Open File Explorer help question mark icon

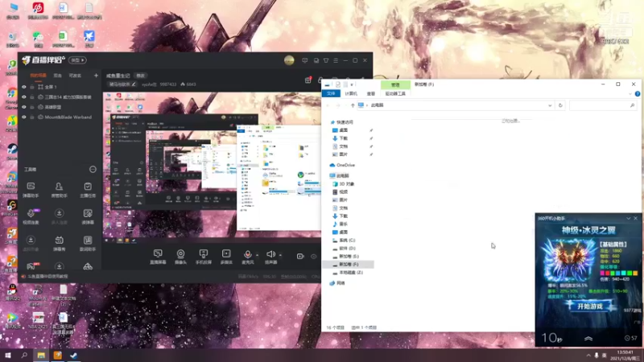638,94
